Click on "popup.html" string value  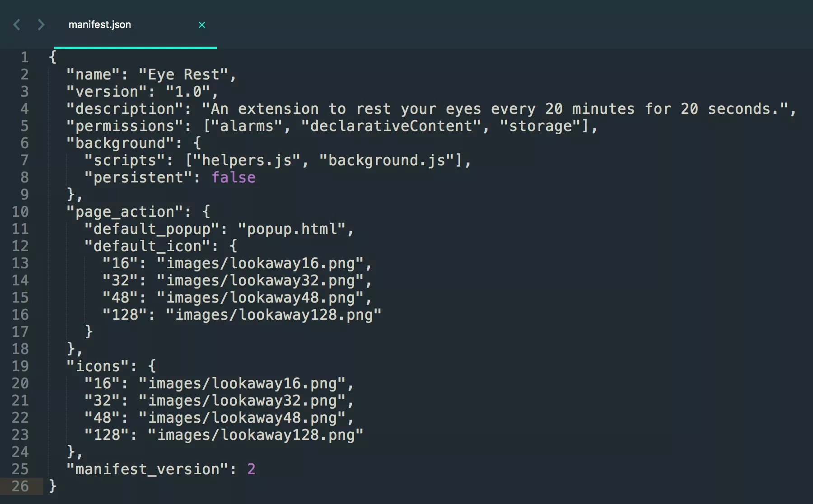(292, 229)
